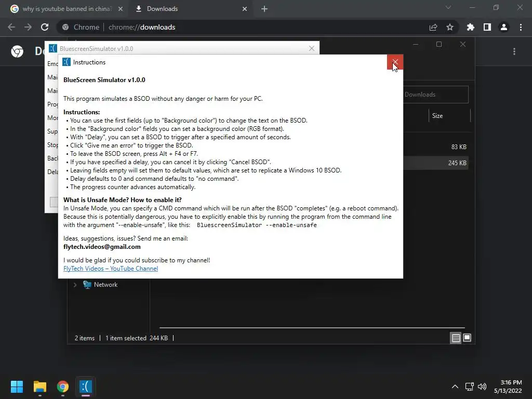Screen dimensions: 532x399
Task: Open the Chrome three-dot menu
Action: click(x=521, y=27)
